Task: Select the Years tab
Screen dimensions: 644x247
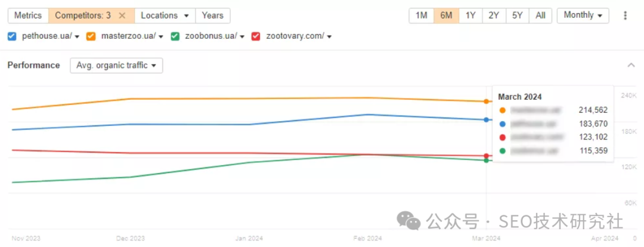Action: 212,16
